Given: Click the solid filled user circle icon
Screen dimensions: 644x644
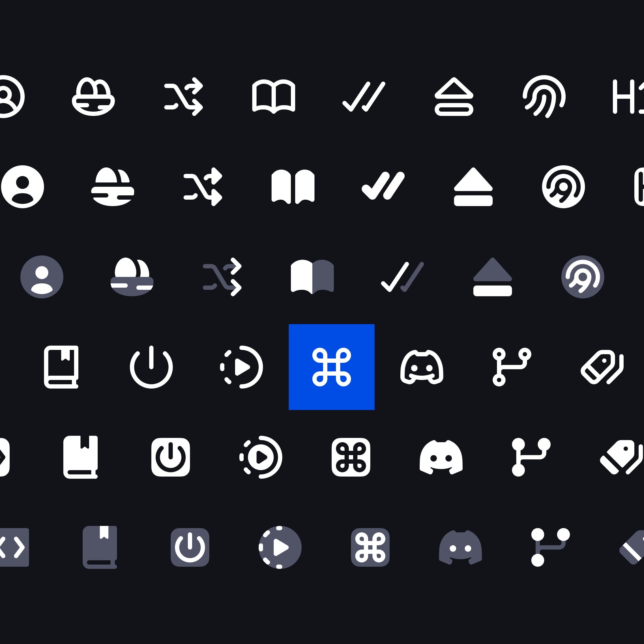Looking at the screenshot, I should click(23, 187).
